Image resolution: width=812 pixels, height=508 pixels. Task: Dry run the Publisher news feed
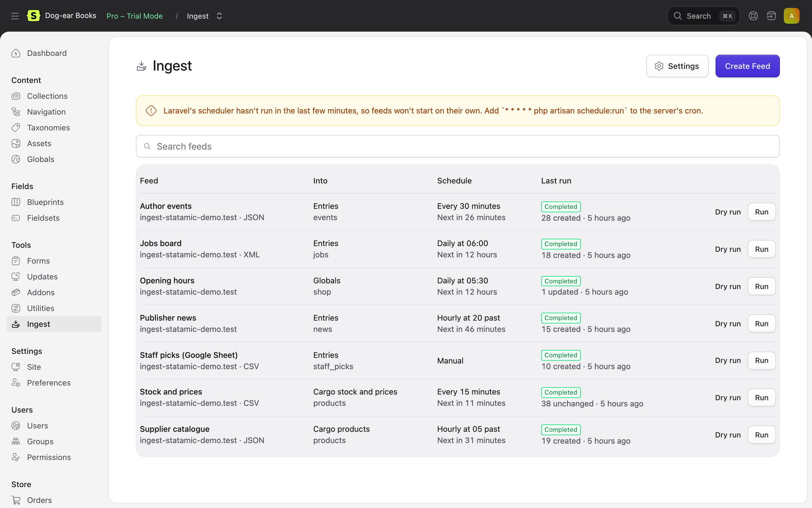point(727,323)
